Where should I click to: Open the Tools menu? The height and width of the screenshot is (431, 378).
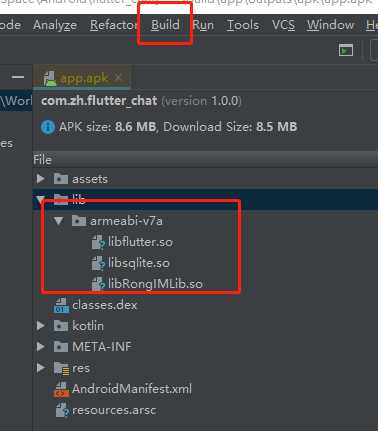[243, 25]
